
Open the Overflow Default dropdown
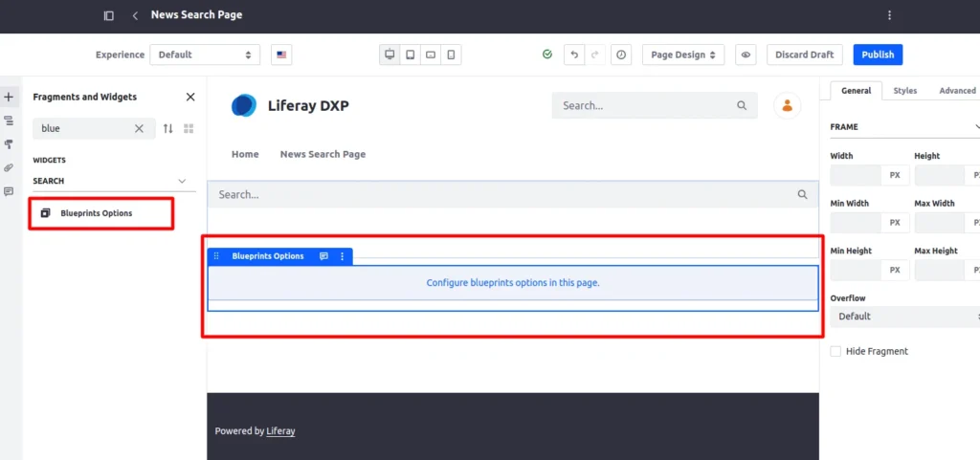point(905,317)
